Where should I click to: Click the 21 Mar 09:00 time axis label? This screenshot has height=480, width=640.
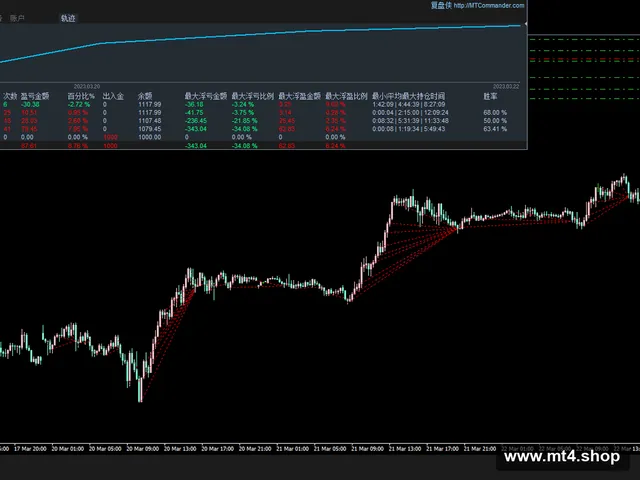368,449
